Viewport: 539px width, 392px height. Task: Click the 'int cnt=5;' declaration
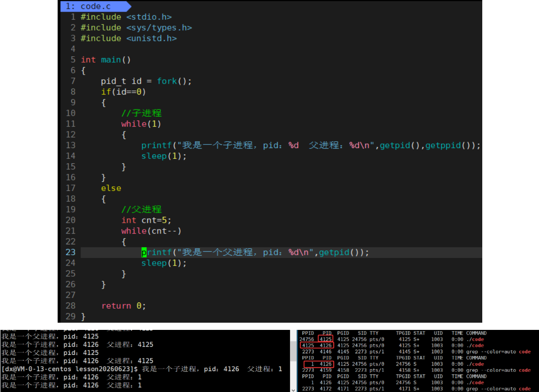click(146, 220)
